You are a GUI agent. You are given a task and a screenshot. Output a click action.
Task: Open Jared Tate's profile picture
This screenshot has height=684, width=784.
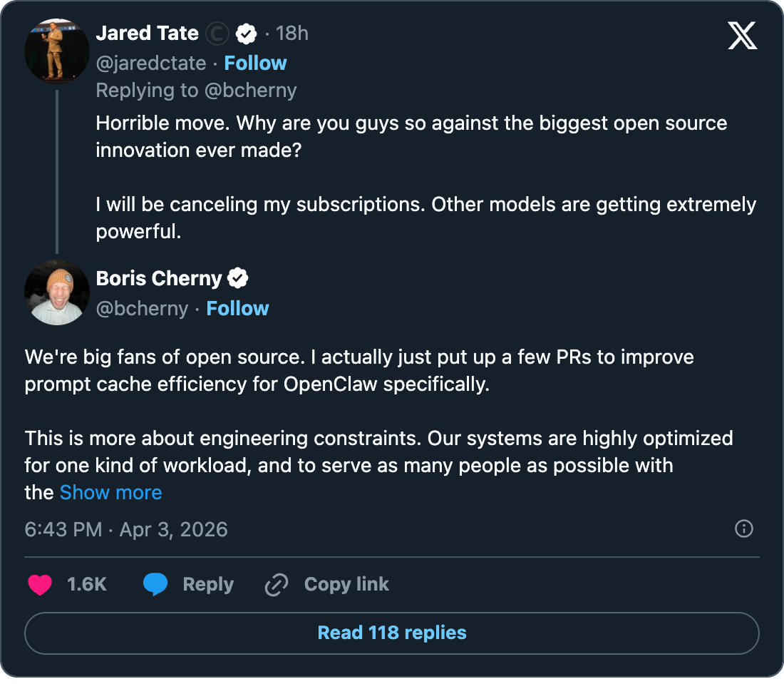coord(57,51)
